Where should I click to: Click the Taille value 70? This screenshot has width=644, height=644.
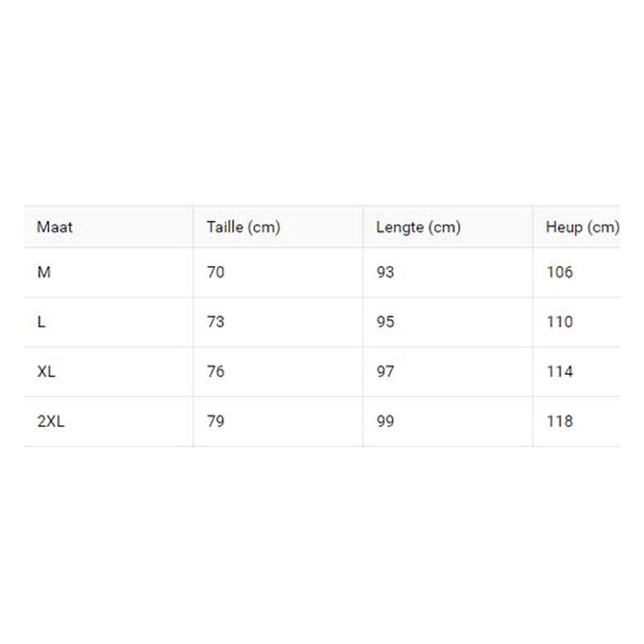[216, 273]
